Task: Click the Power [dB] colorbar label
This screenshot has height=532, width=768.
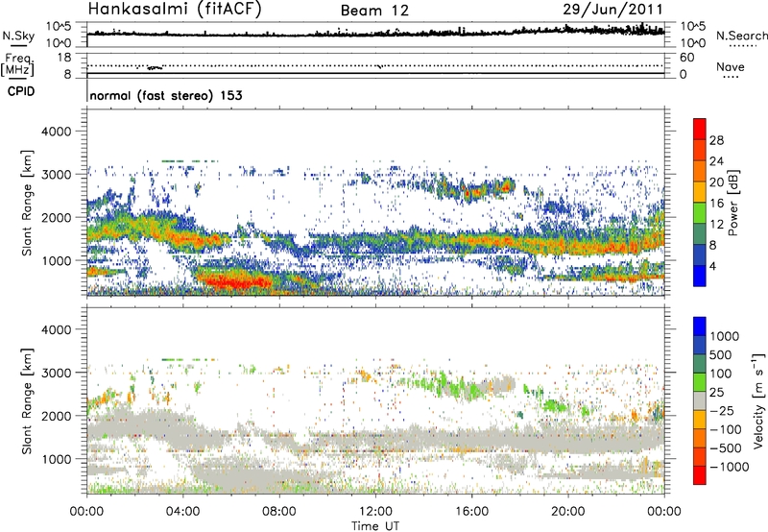Action: coord(732,203)
